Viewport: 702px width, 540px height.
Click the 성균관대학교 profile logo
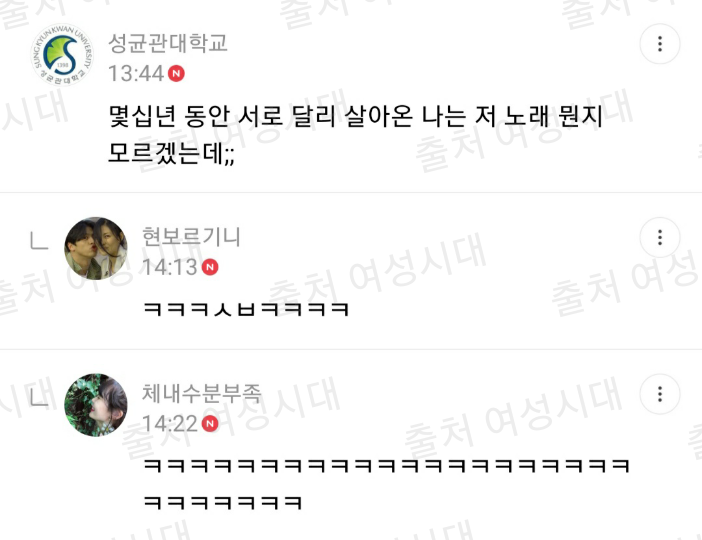point(62,55)
